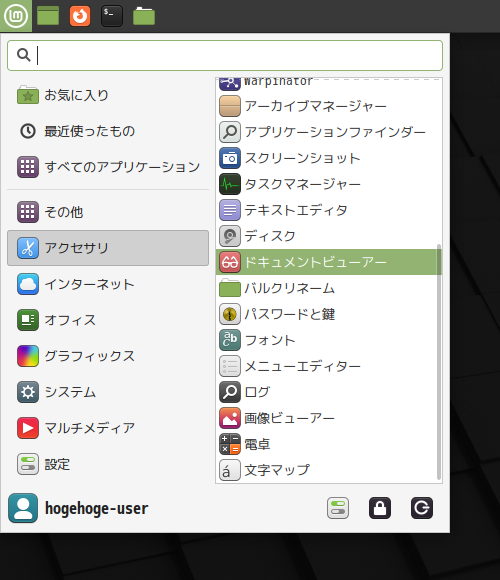The image size is (500, 580).
Task: Open the お気に入り favorites category
Action: click(108, 95)
